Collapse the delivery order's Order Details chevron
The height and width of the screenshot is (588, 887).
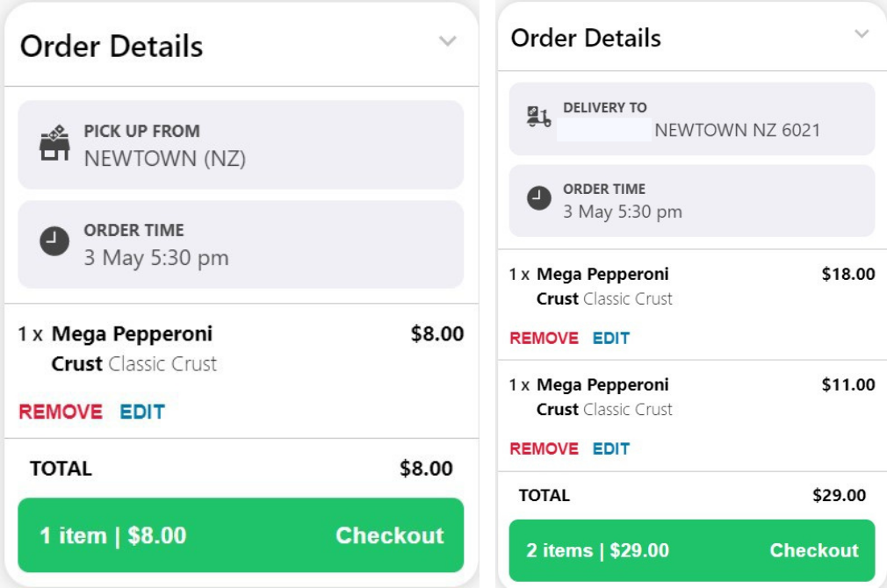pyautogui.click(x=862, y=34)
